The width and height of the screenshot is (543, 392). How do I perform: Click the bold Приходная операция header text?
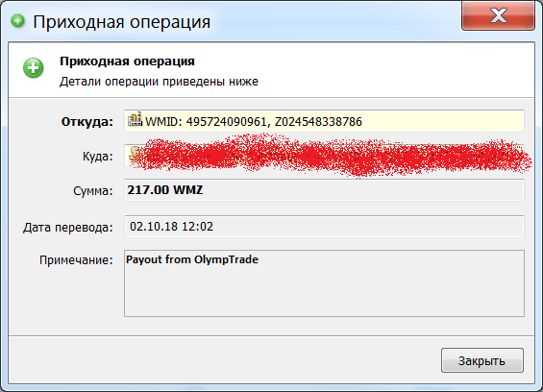127,61
